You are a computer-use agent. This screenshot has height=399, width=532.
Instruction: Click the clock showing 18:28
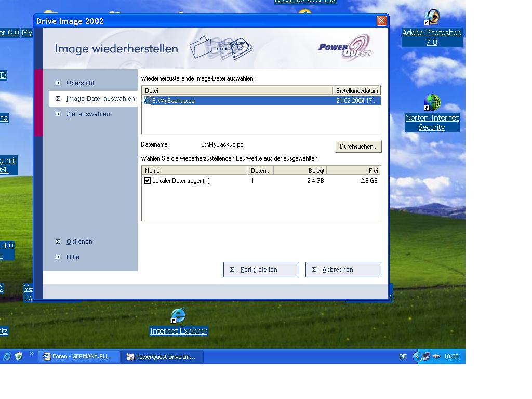pyautogui.click(x=451, y=356)
